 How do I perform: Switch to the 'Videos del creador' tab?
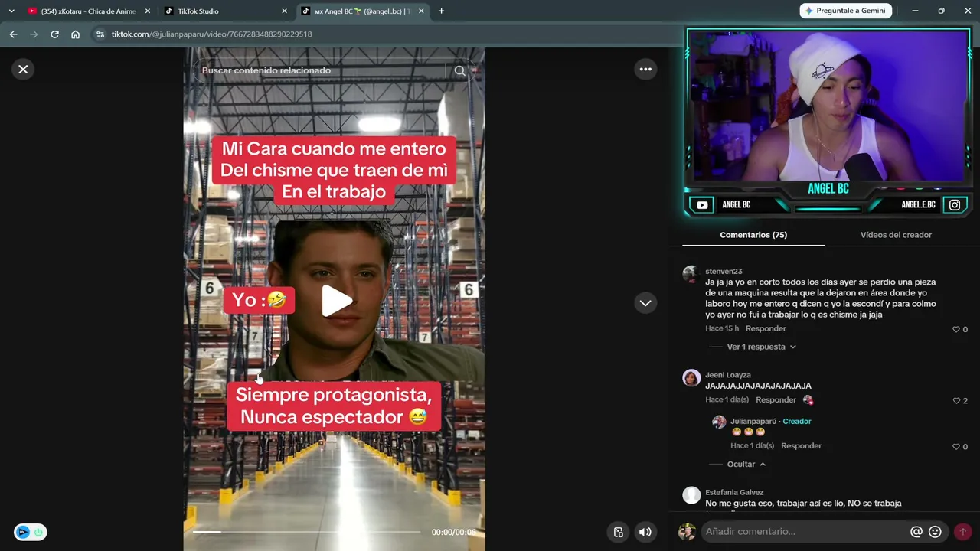click(896, 235)
